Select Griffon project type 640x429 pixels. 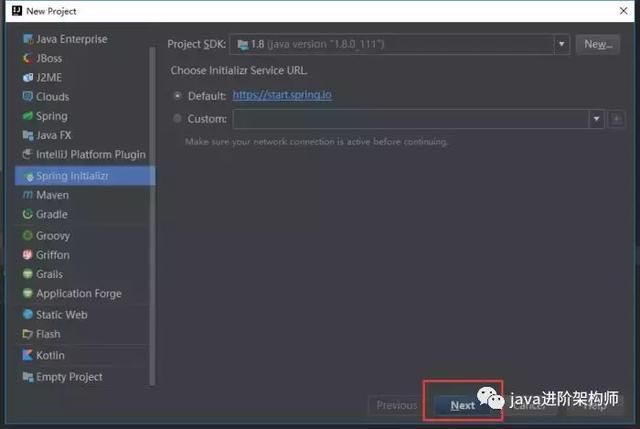click(53, 255)
